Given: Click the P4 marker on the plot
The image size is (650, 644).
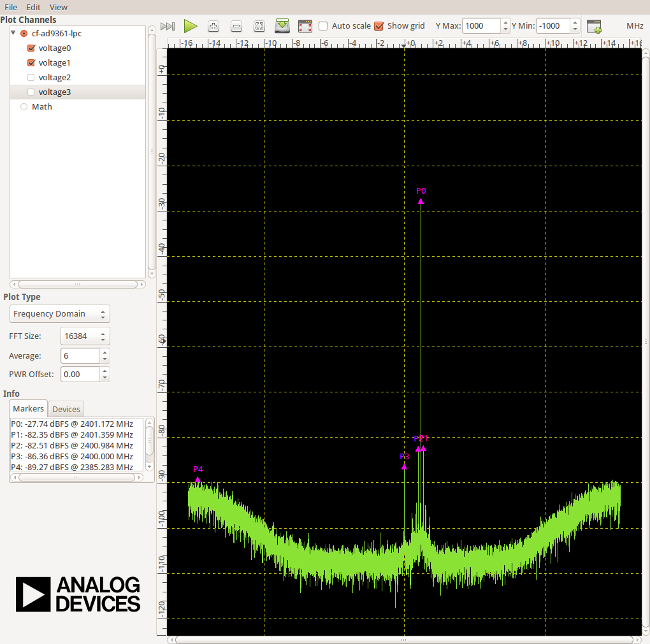Looking at the screenshot, I should coord(198,480).
